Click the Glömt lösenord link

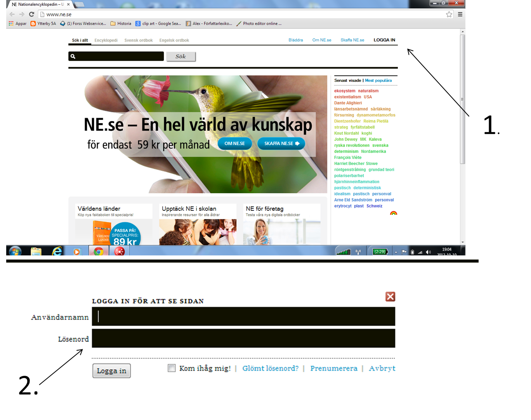click(x=271, y=368)
